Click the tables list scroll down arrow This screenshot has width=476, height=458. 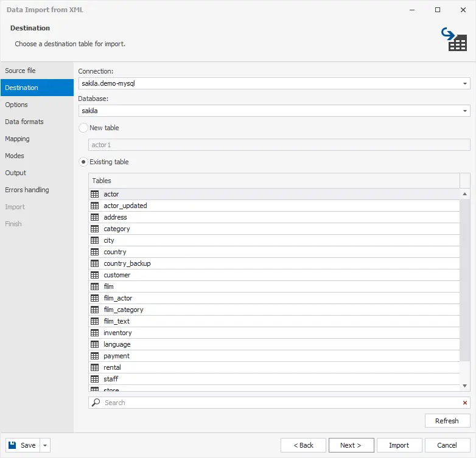coord(465,386)
